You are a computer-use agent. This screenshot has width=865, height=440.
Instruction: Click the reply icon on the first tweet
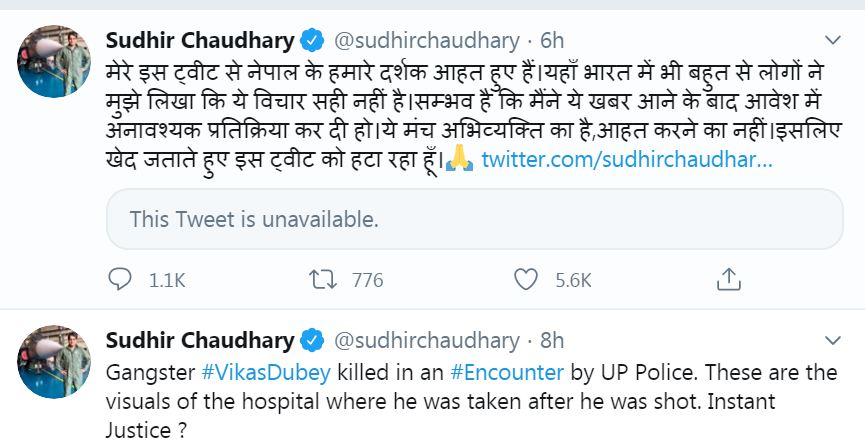coord(119,280)
